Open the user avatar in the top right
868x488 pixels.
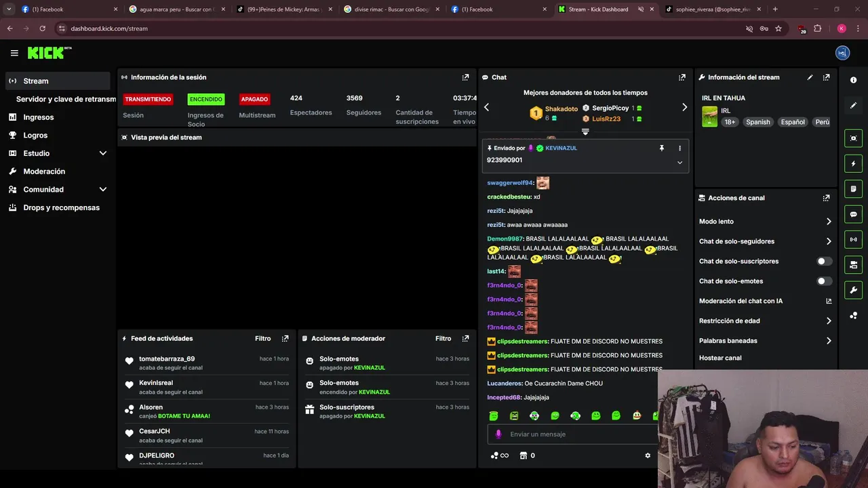click(842, 53)
